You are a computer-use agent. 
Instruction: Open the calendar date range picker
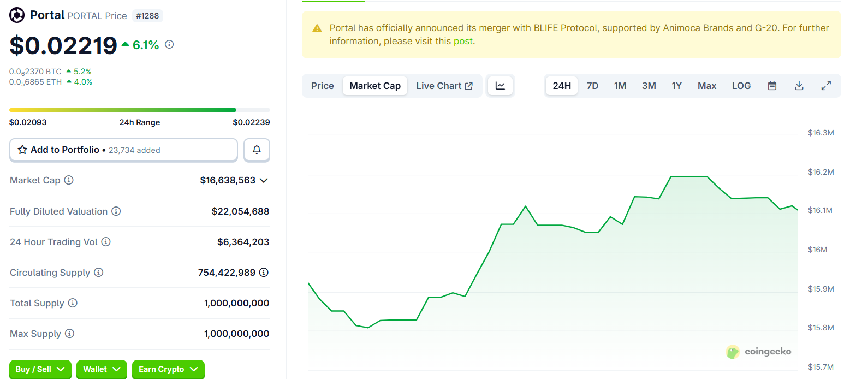pos(772,86)
